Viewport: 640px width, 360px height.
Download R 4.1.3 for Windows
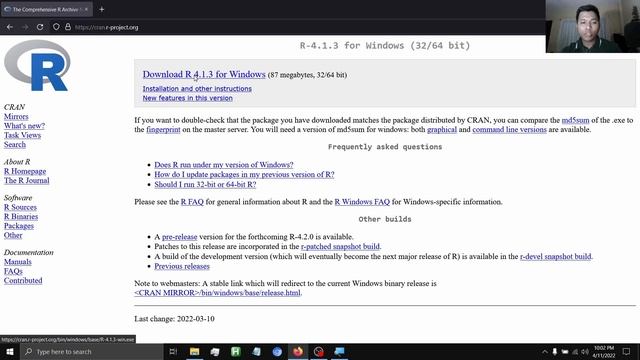pyautogui.click(x=204, y=74)
